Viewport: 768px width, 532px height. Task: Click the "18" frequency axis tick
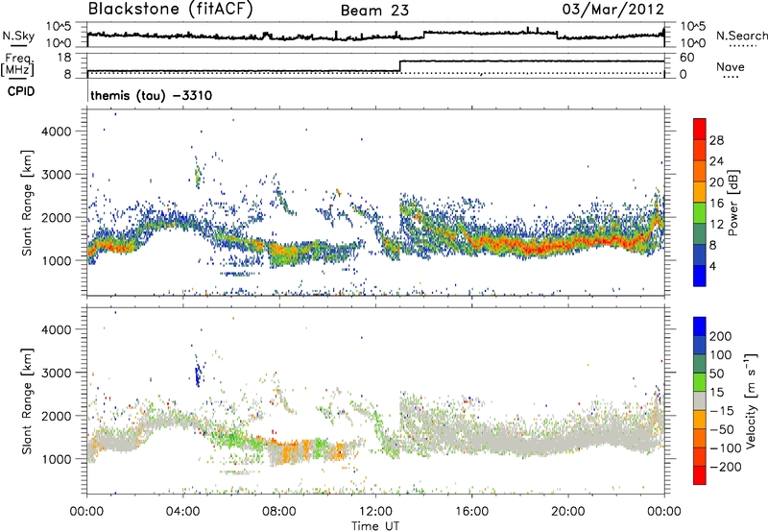64,58
